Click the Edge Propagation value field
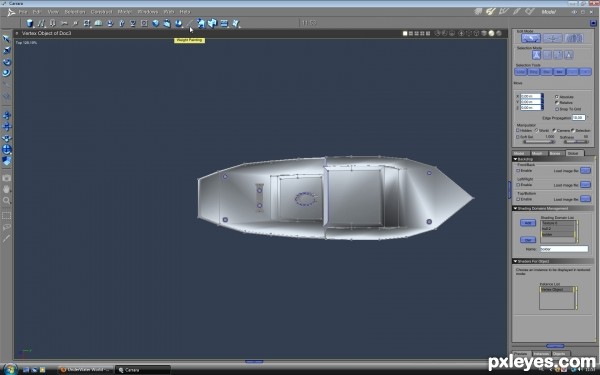This screenshot has height=375, width=600. (x=579, y=117)
